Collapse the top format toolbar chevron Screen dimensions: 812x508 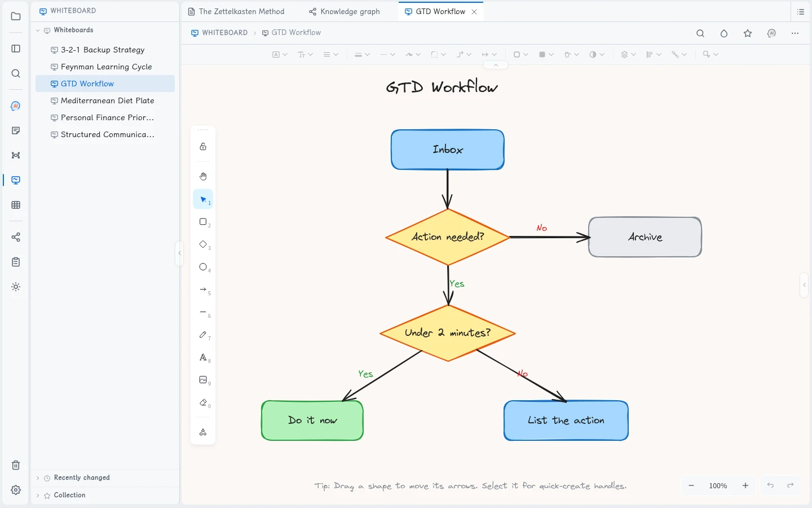(x=496, y=65)
